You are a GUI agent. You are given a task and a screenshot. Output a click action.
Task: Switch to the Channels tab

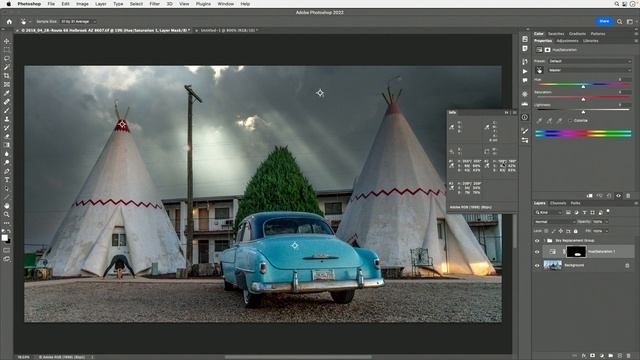point(558,203)
